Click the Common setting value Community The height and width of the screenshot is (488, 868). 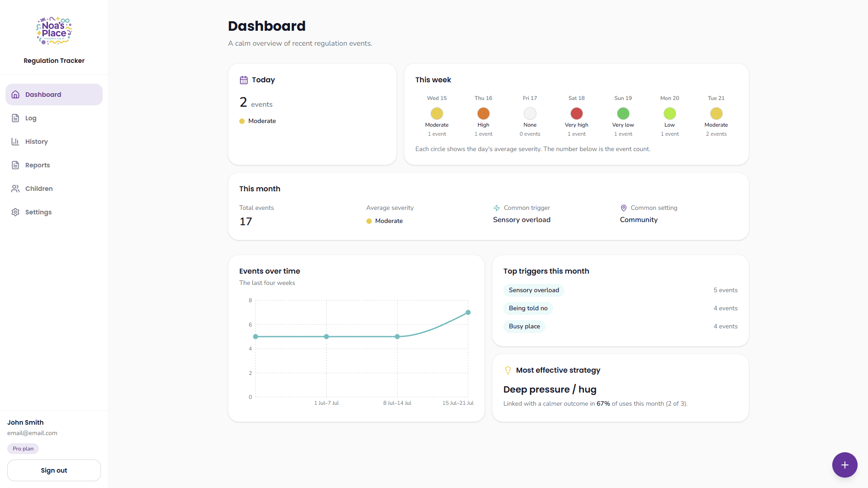pos(639,220)
